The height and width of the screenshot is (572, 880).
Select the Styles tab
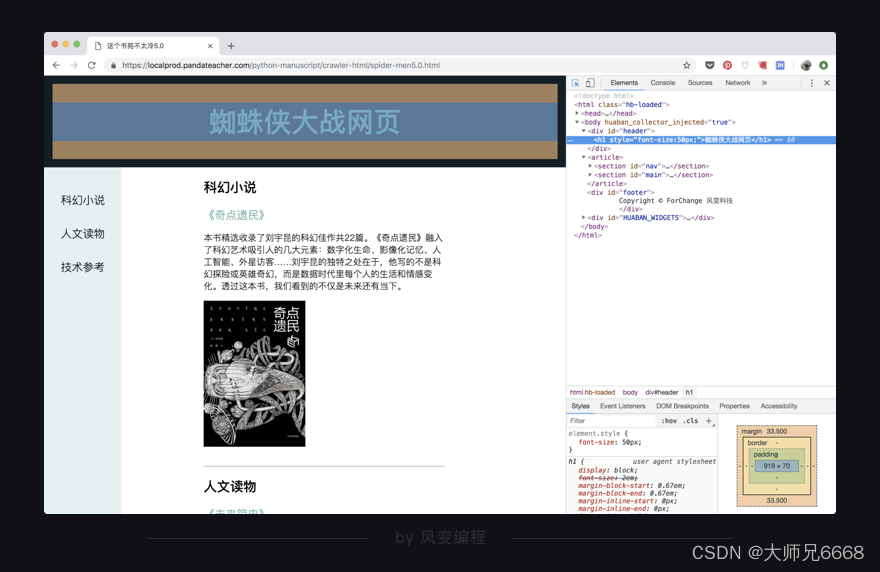coord(580,406)
